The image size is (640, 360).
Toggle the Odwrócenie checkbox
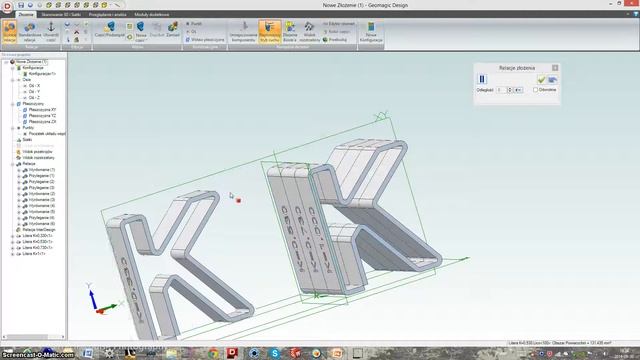click(x=536, y=90)
